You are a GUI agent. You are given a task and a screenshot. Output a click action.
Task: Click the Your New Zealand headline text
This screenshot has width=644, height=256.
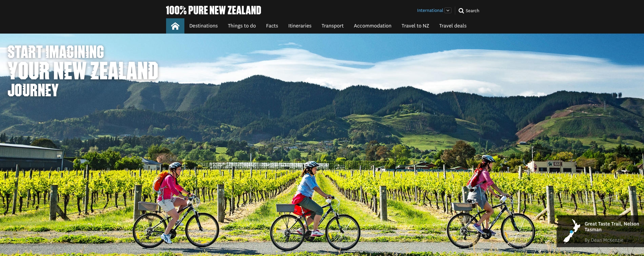(x=83, y=71)
